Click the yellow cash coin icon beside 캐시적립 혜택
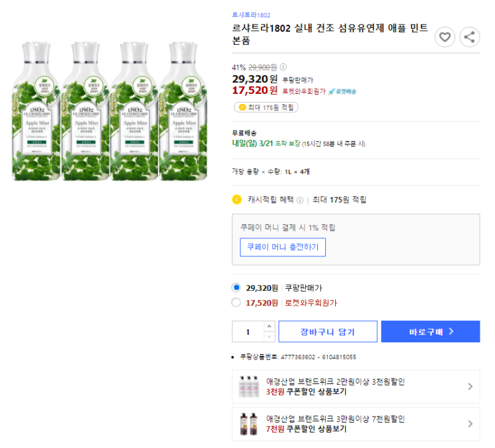The height and width of the screenshot is (448, 495). [237, 200]
